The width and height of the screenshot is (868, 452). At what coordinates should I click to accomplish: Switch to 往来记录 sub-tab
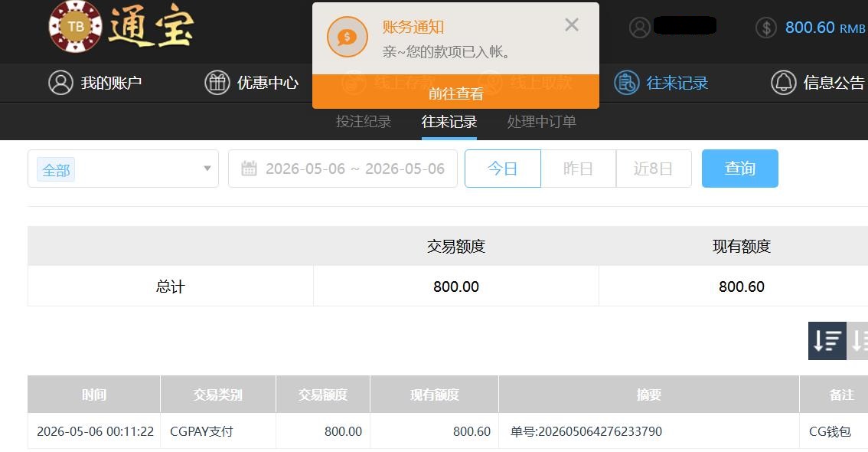point(449,121)
